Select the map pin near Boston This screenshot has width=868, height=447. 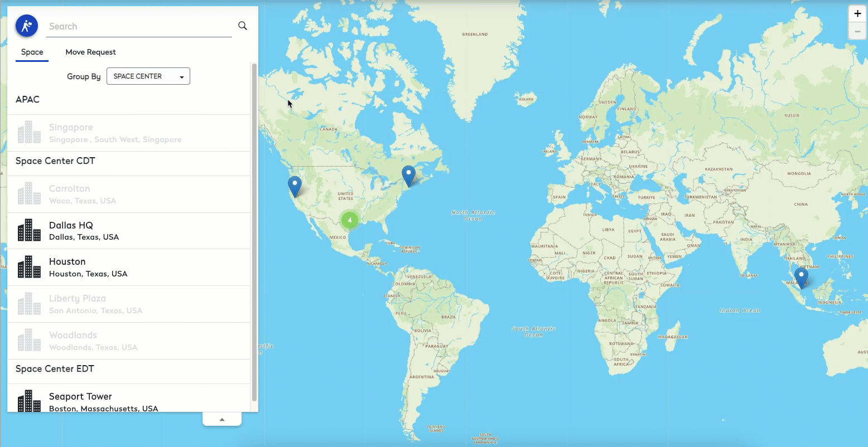pyautogui.click(x=409, y=175)
